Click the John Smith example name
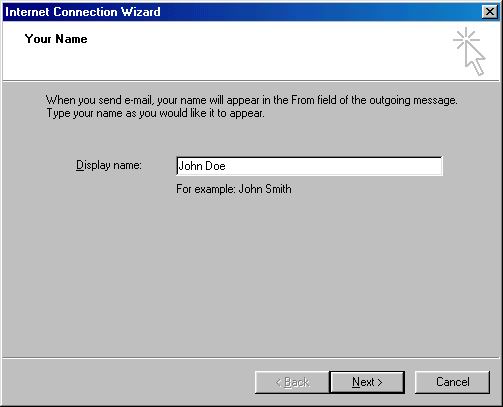 pos(265,189)
